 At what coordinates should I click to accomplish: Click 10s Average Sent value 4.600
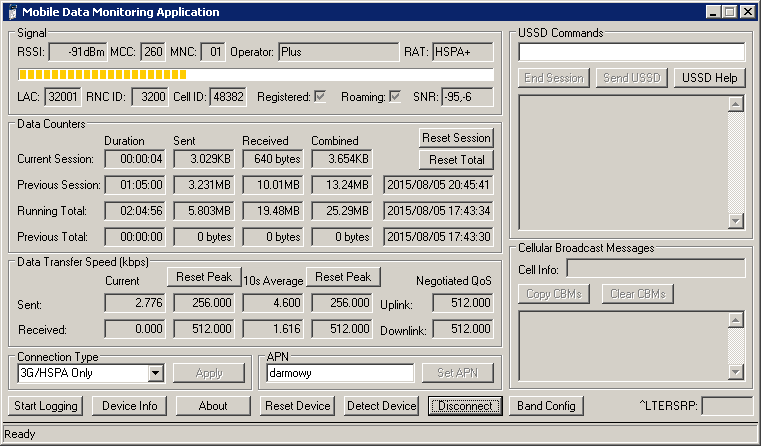pyautogui.click(x=273, y=303)
